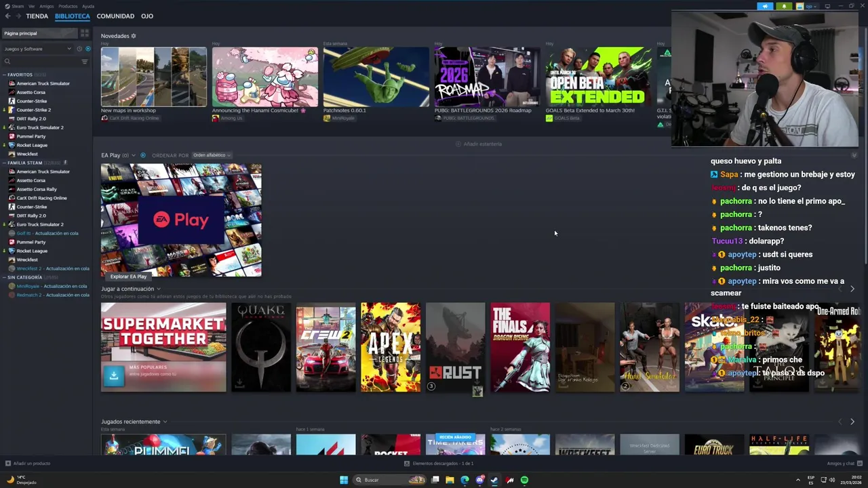Select Wreckfest 2 in the sidebar
The image size is (868, 488).
tap(53, 268)
